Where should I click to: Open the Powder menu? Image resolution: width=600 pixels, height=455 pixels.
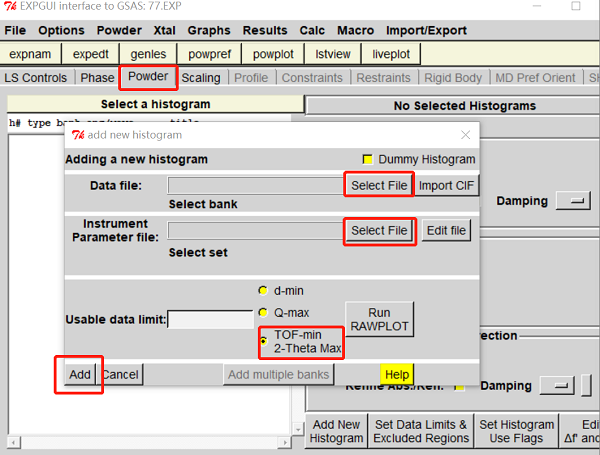coord(119,31)
